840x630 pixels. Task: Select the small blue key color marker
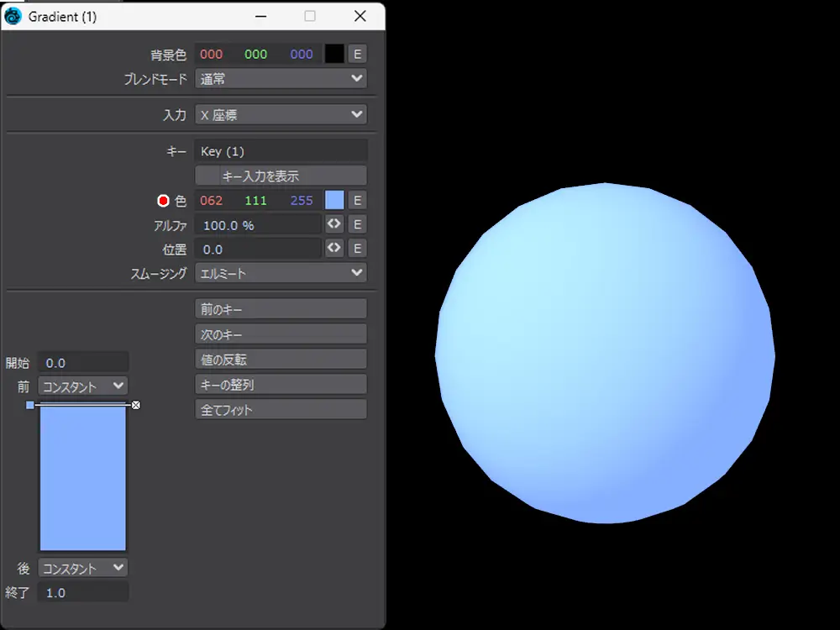click(x=30, y=405)
